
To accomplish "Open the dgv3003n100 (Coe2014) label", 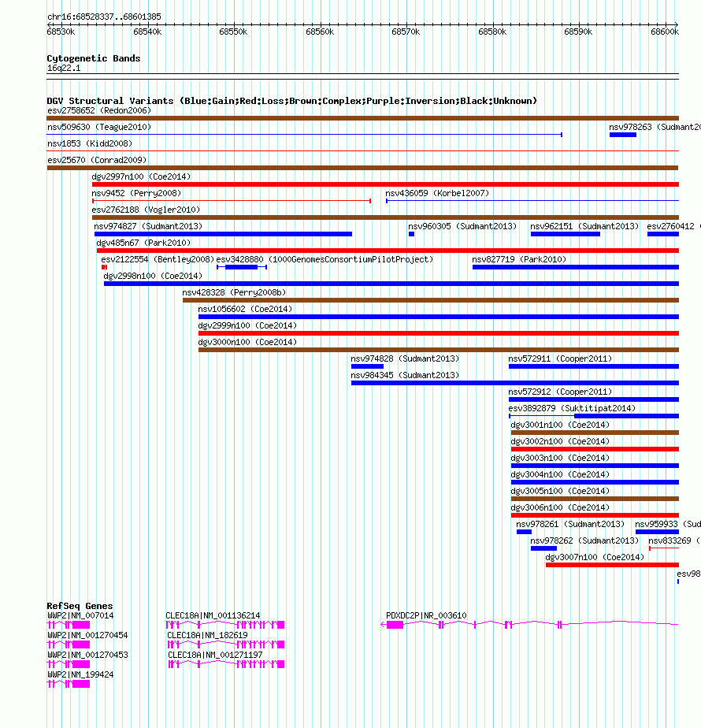I will point(560,459).
